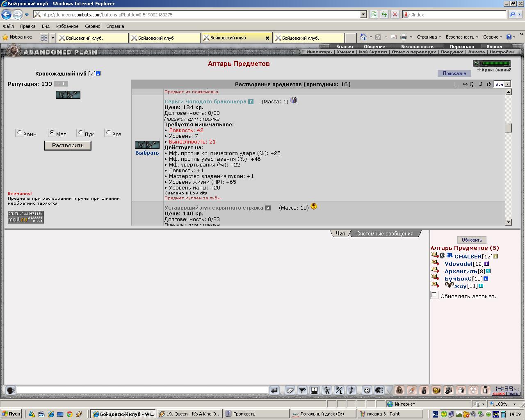Click info icon next to CHALSER

point(495,256)
